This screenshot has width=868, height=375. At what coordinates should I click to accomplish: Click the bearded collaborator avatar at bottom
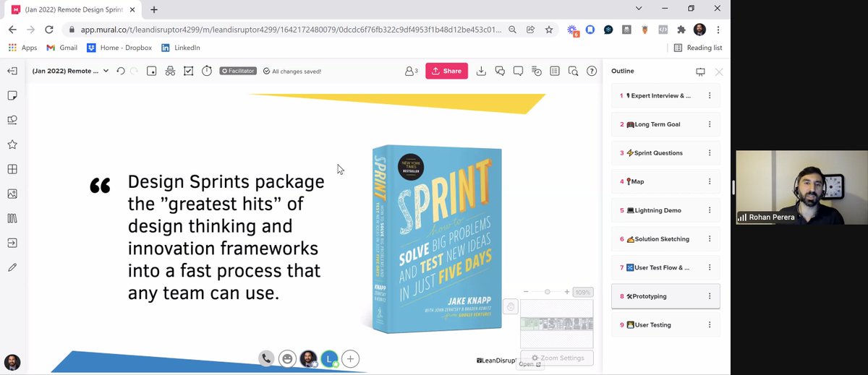click(x=308, y=358)
